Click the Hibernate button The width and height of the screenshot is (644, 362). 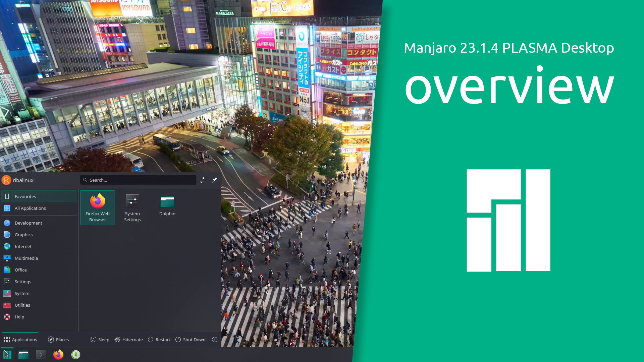pos(129,340)
